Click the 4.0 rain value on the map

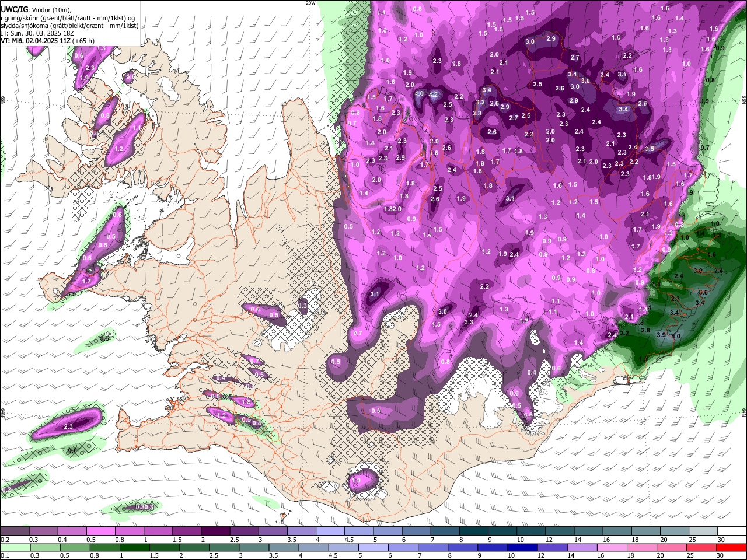click(x=676, y=337)
